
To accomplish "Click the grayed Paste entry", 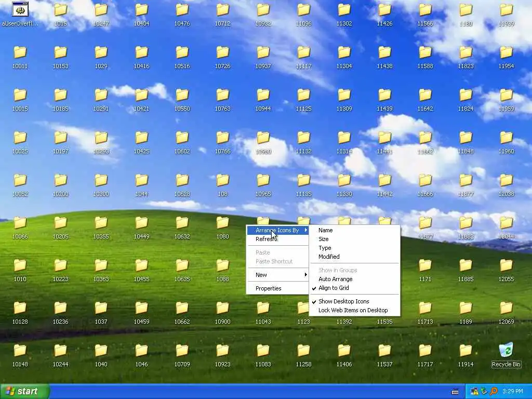I will (278, 252).
